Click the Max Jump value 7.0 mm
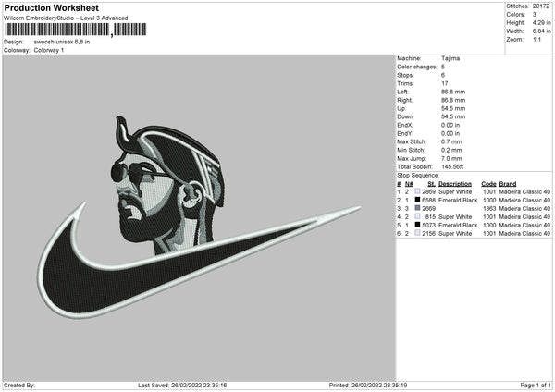Viewport: 555px width, 392px height. (x=451, y=158)
